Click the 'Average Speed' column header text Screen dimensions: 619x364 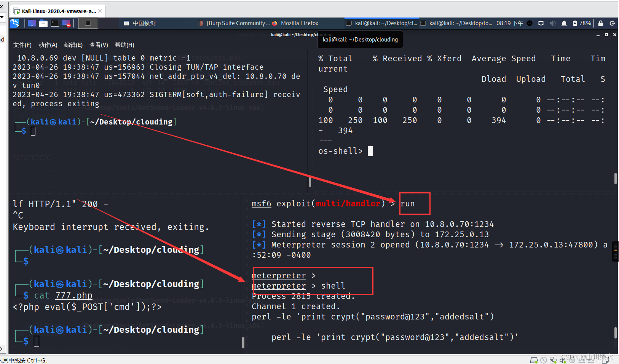(x=503, y=59)
